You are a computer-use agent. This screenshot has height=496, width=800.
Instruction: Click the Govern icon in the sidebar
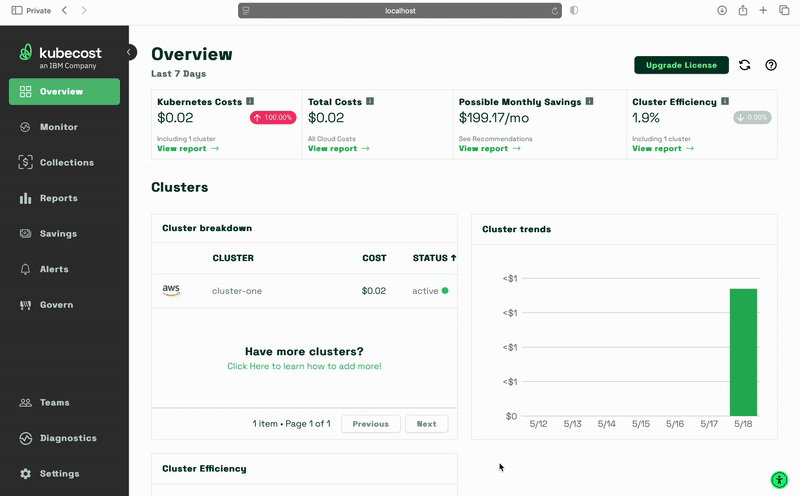[25, 305]
